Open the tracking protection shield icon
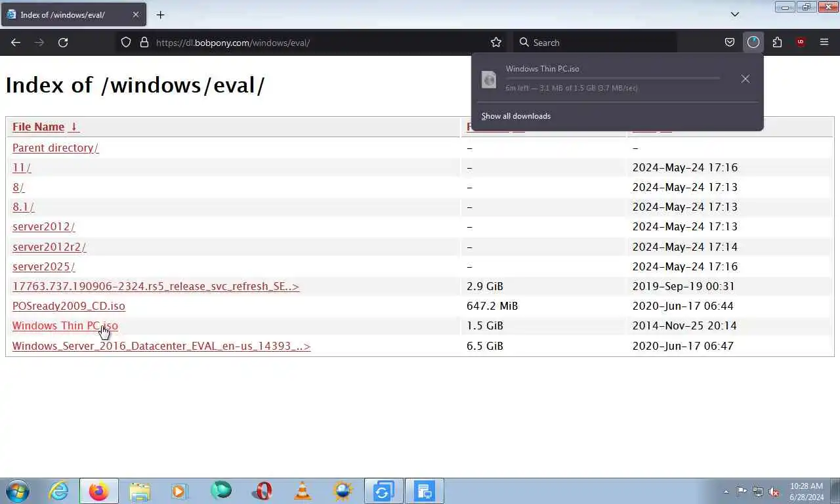 click(x=126, y=42)
